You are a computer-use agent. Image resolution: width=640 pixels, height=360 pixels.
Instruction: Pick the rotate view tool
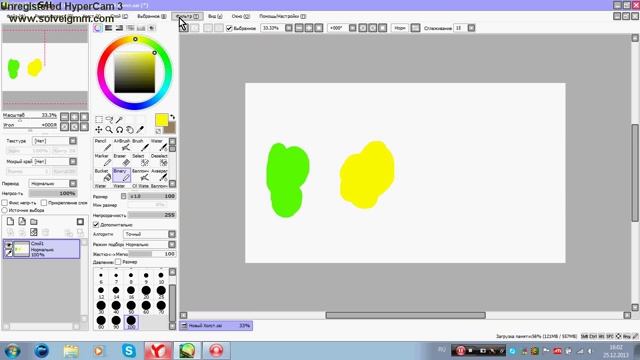(x=119, y=130)
